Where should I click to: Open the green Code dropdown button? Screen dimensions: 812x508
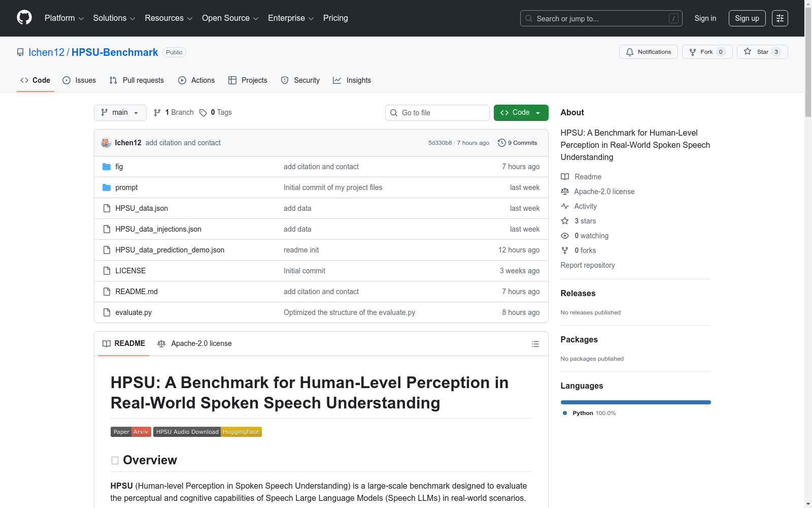521,113
